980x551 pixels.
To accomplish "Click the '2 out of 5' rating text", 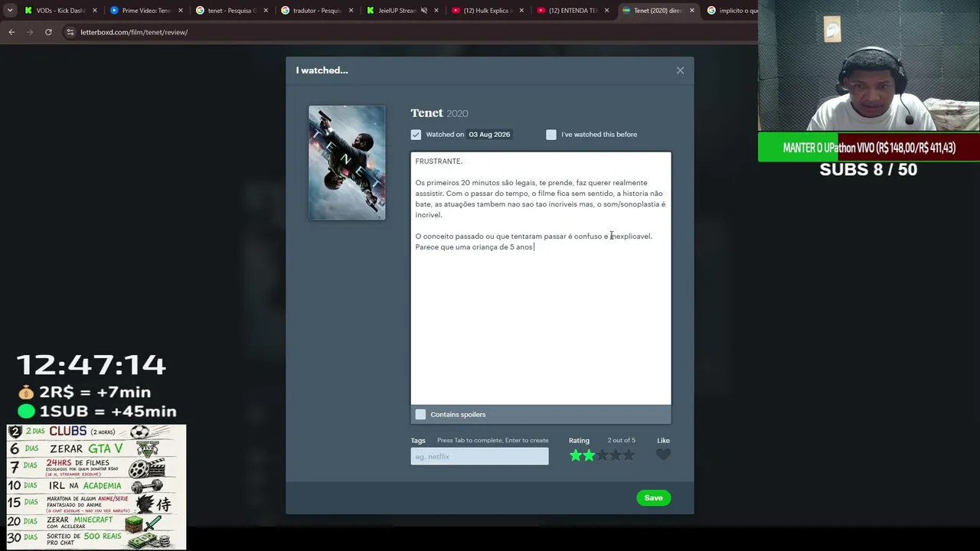I will pyautogui.click(x=622, y=441).
